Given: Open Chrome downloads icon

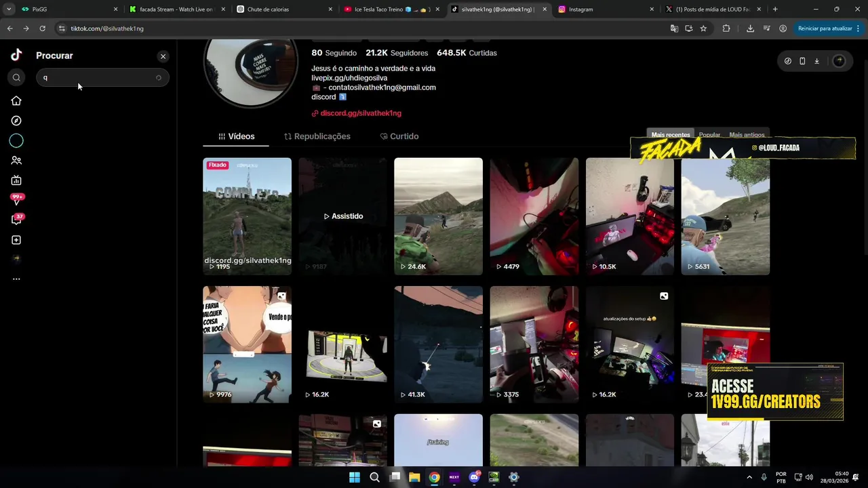Looking at the screenshot, I should pos(750,28).
